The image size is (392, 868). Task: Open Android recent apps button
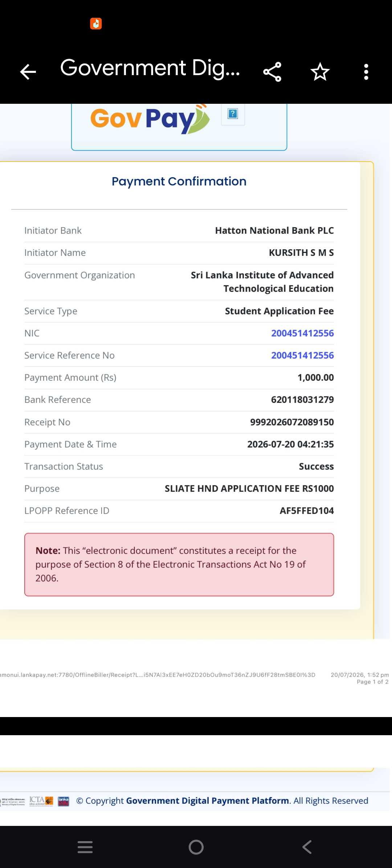click(85, 847)
